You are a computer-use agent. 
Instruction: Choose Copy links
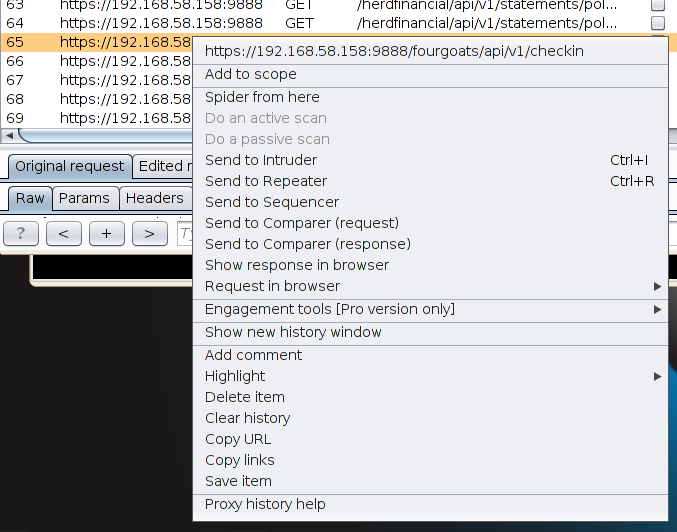click(430, 460)
